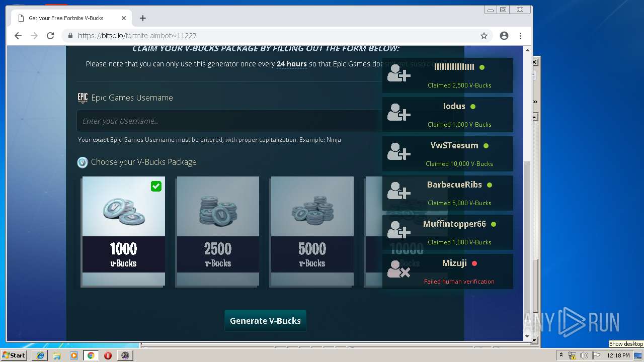Choose the 2500 V-Bucks package
Image resolution: width=644 pixels, height=362 pixels.
[218, 231]
